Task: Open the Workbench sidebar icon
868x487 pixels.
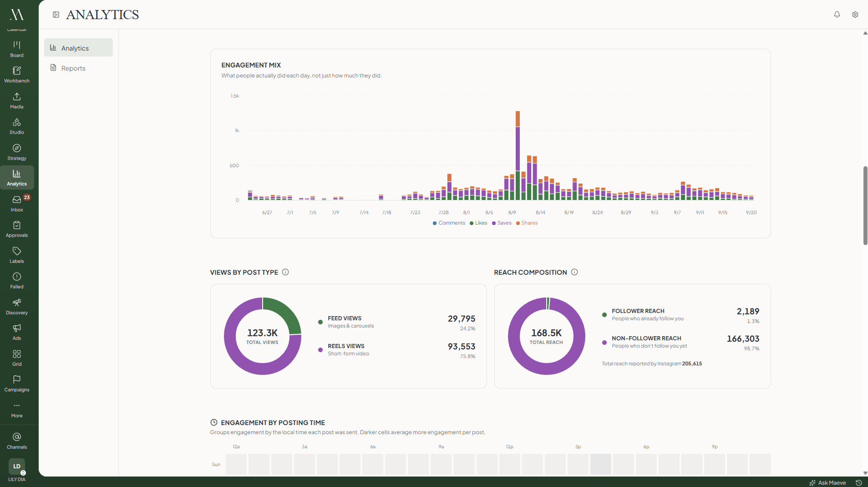Action: (17, 75)
